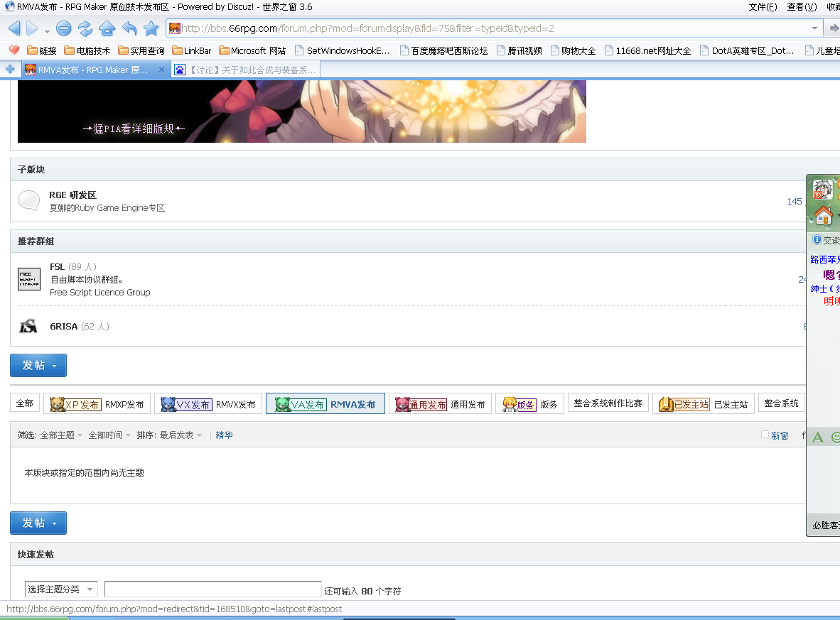
Task: Select the 已发主站 category tab
Action: [704, 404]
